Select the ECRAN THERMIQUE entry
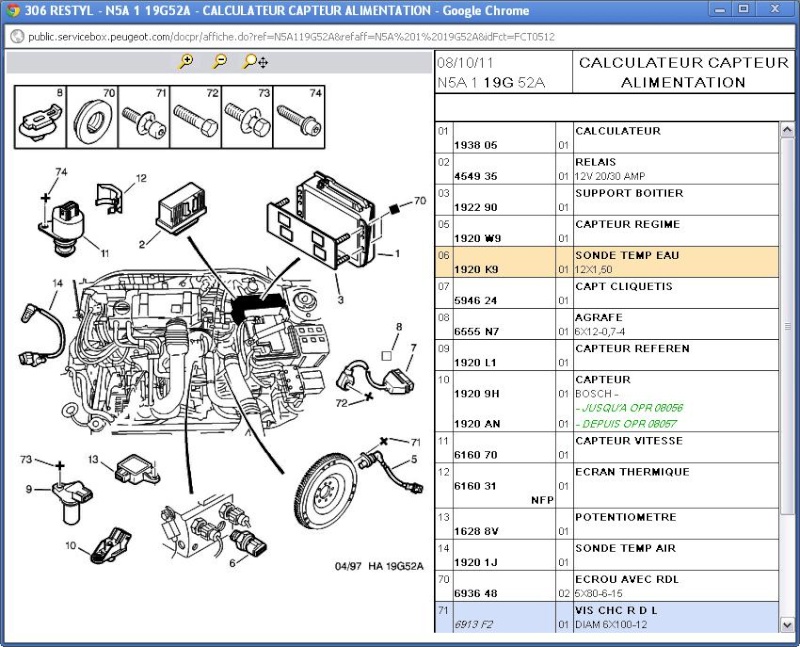800x647 pixels. click(x=632, y=472)
